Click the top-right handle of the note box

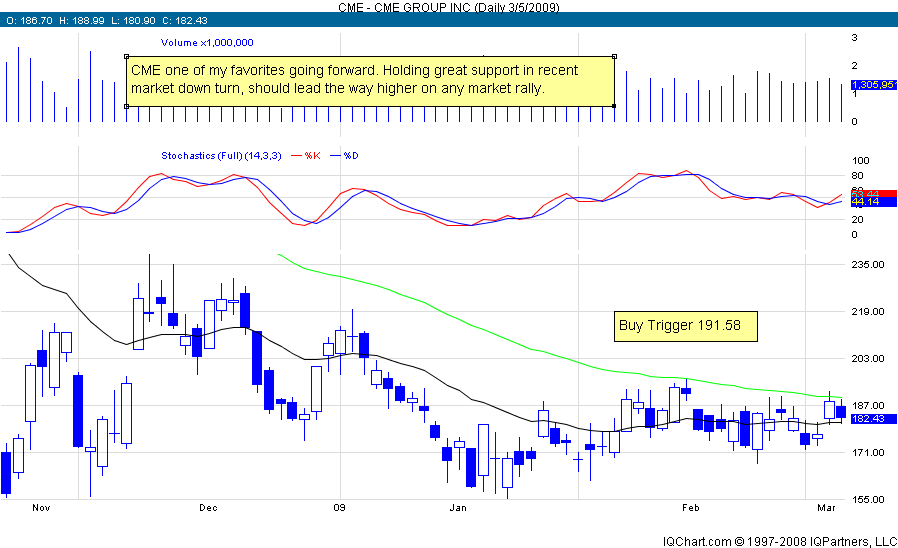click(615, 57)
